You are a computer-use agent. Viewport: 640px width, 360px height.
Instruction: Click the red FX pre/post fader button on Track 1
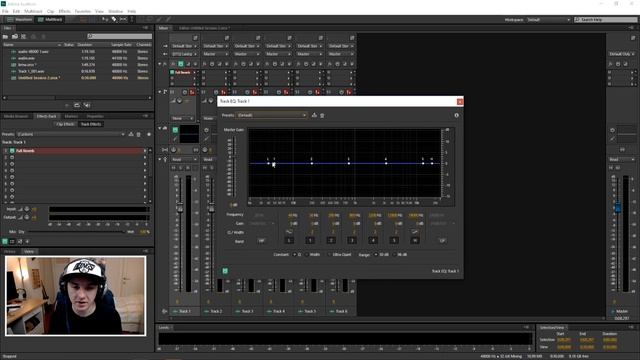pos(192,92)
